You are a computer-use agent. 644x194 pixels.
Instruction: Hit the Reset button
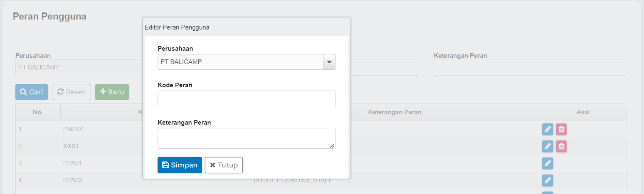click(x=72, y=92)
